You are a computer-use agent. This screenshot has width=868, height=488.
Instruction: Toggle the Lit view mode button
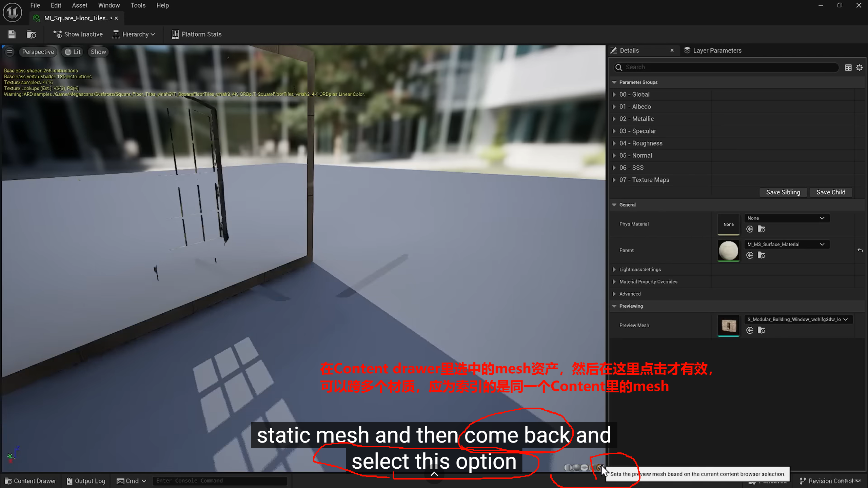pyautogui.click(x=73, y=52)
